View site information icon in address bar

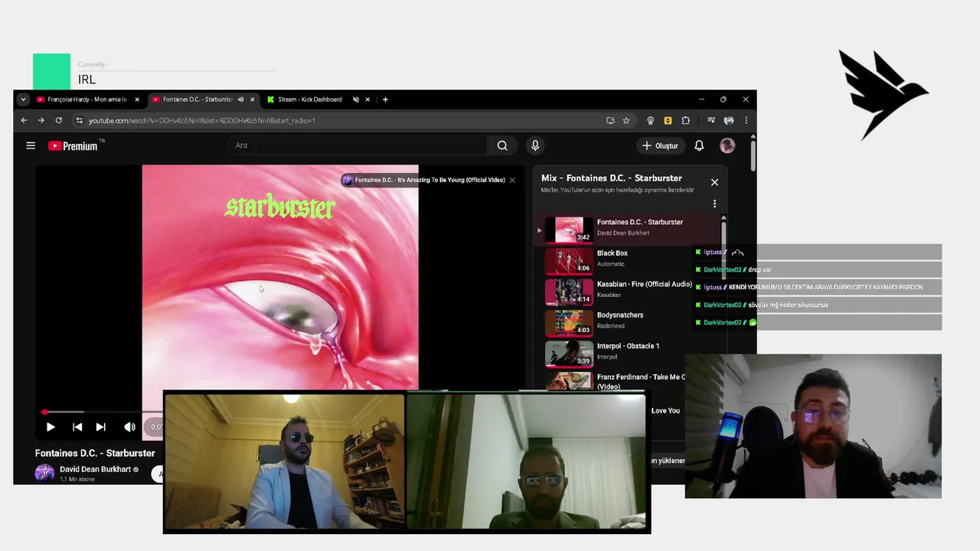(79, 120)
